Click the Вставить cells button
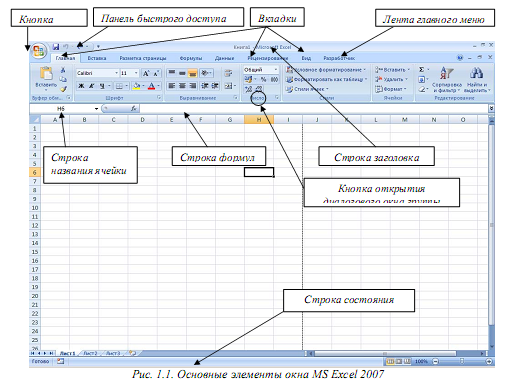Viewport: 518px width, 386px height. (x=392, y=70)
